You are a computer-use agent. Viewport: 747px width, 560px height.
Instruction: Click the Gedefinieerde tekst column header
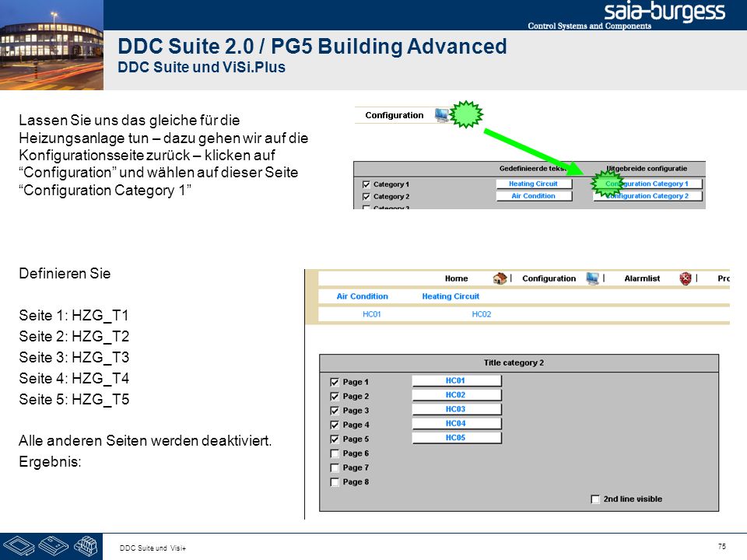(532, 169)
